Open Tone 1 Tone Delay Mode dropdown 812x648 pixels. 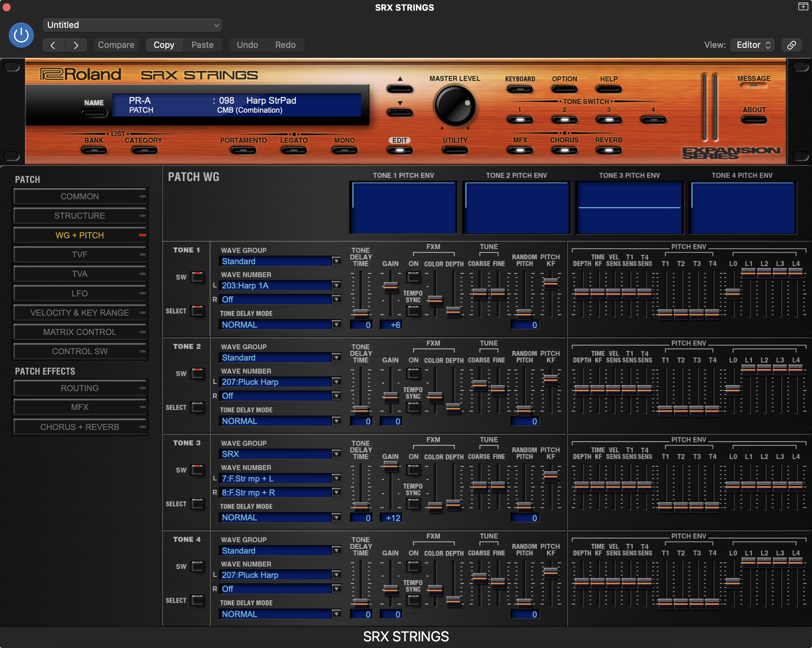(280, 325)
